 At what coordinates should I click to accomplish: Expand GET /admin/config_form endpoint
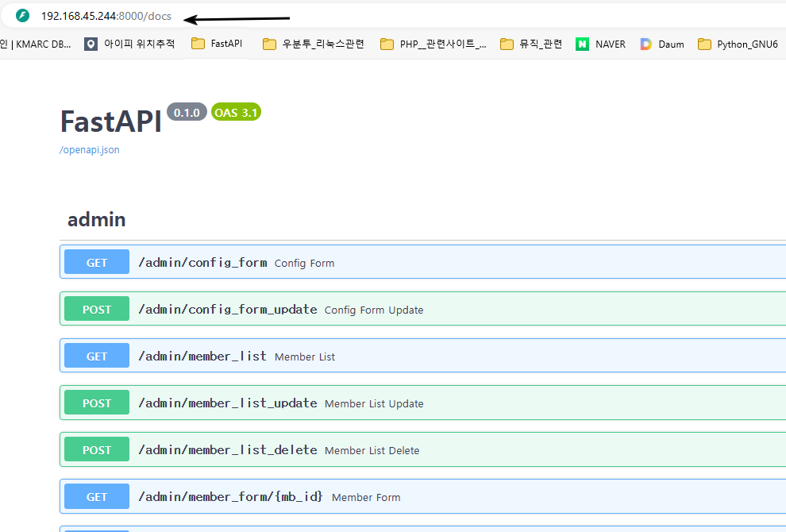tap(202, 262)
